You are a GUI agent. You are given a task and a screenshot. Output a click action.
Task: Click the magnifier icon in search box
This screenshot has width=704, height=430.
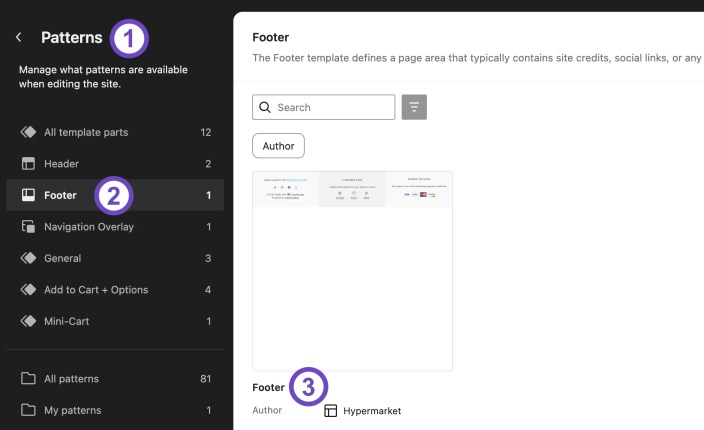pyautogui.click(x=265, y=107)
